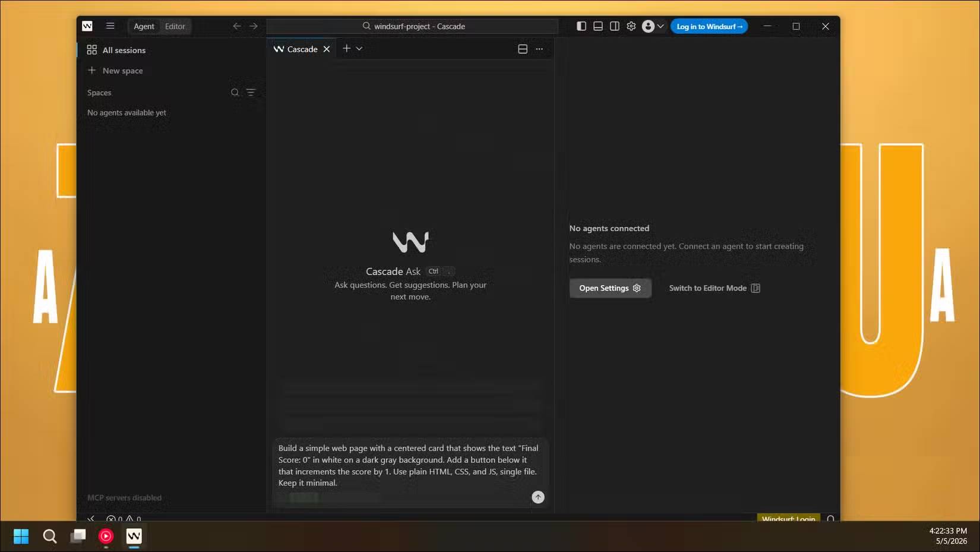The width and height of the screenshot is (980, 552).
Task: Open remote window icon in status bar
Action: point(91,518)
